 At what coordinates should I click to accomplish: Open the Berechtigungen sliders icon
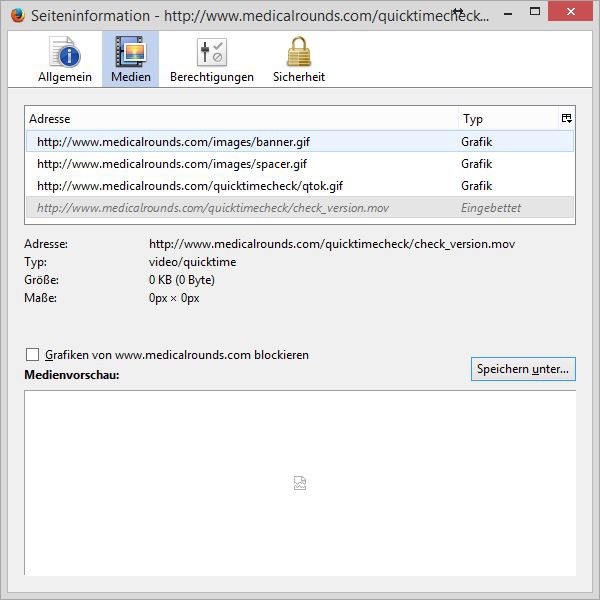[211, 52]
